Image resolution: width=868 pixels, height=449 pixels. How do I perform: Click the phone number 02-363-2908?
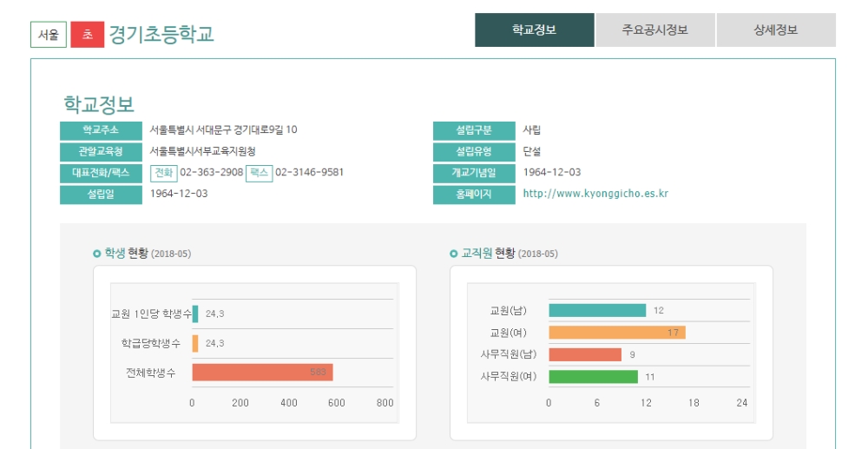(x=212, y=172)
